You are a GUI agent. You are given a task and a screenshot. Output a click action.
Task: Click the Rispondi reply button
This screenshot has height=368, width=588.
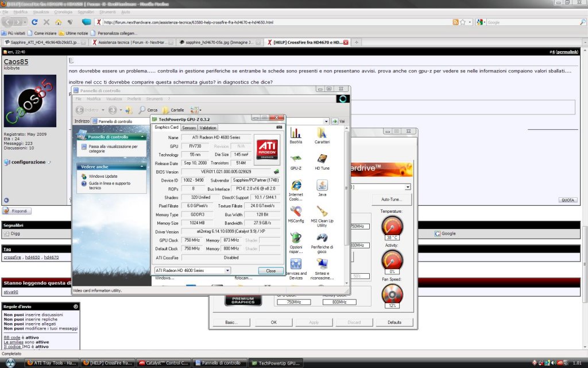pos(17,211)
